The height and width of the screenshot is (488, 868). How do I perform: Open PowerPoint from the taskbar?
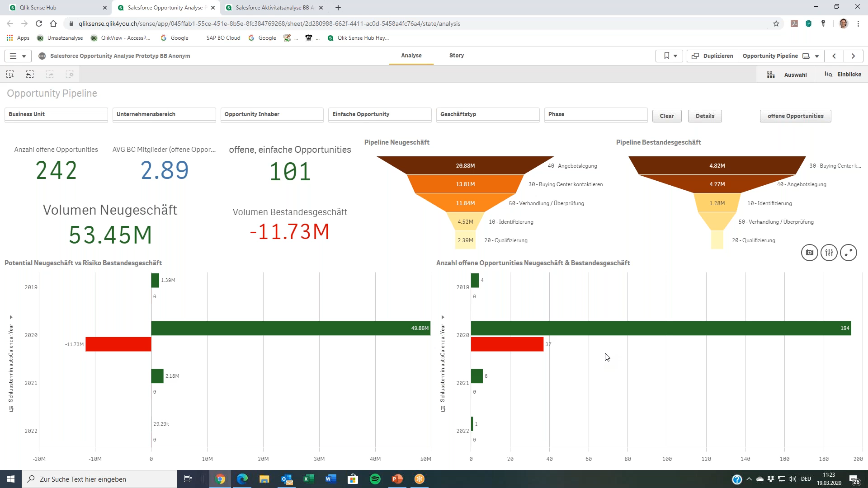point(397,479)
